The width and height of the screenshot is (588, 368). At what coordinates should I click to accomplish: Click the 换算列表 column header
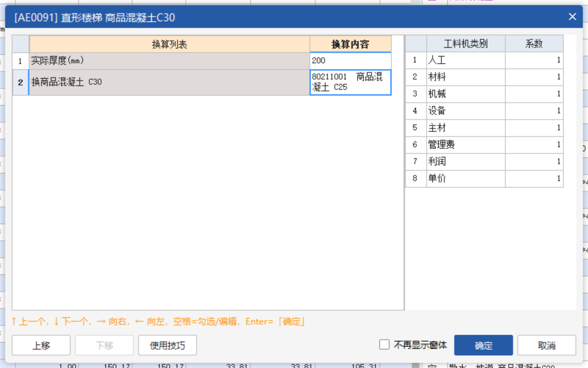coord(169,44)
